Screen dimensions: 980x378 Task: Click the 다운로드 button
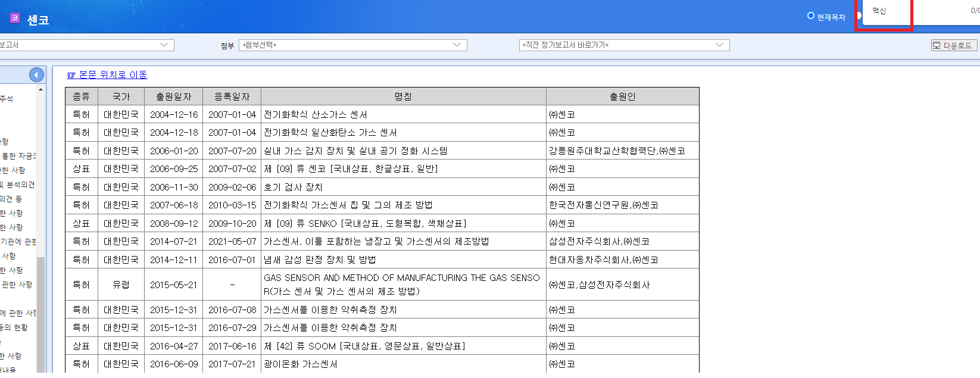point(954,45)
